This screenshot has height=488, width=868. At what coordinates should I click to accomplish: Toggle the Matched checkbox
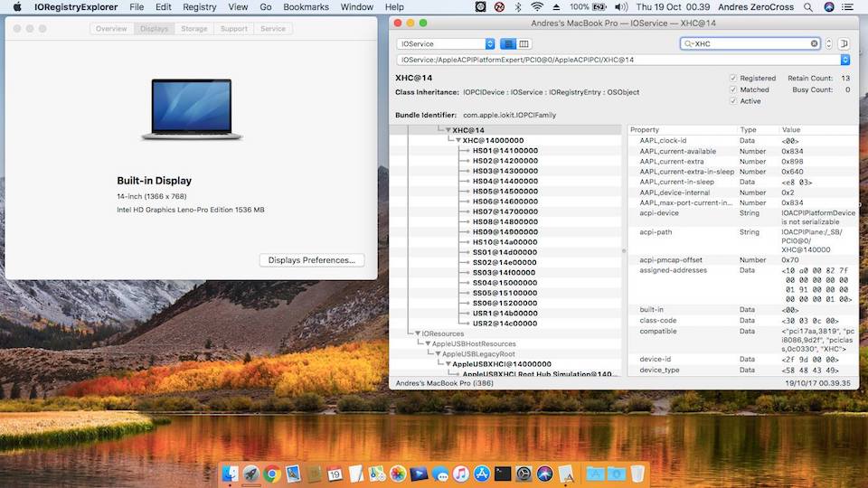733,89
